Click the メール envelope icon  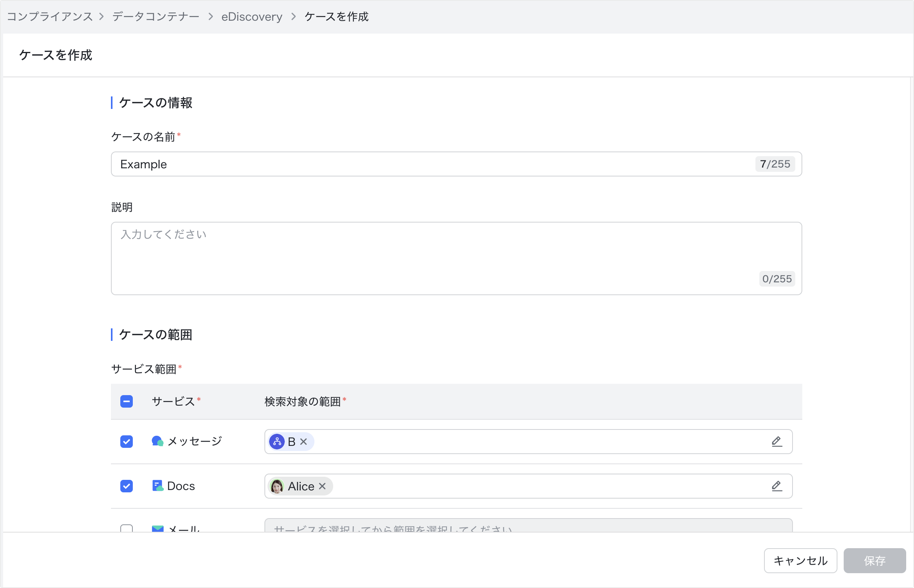pos(157,529)
